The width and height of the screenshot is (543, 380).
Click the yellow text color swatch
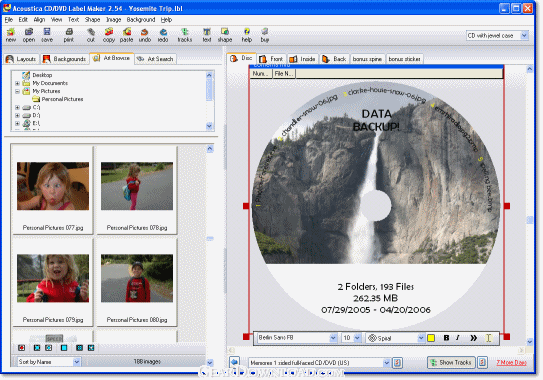coord(431,338)
